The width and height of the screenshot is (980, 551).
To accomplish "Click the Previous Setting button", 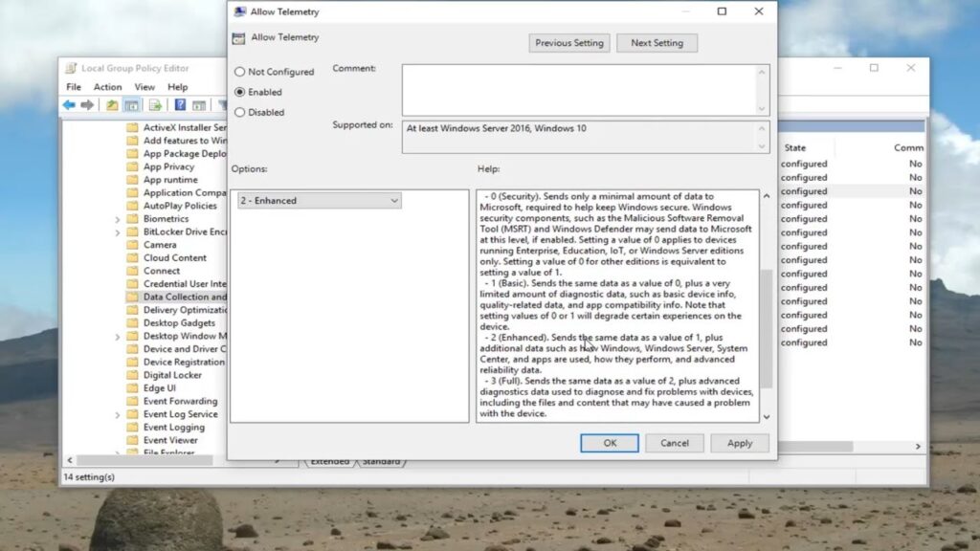I will coord(569,43).
